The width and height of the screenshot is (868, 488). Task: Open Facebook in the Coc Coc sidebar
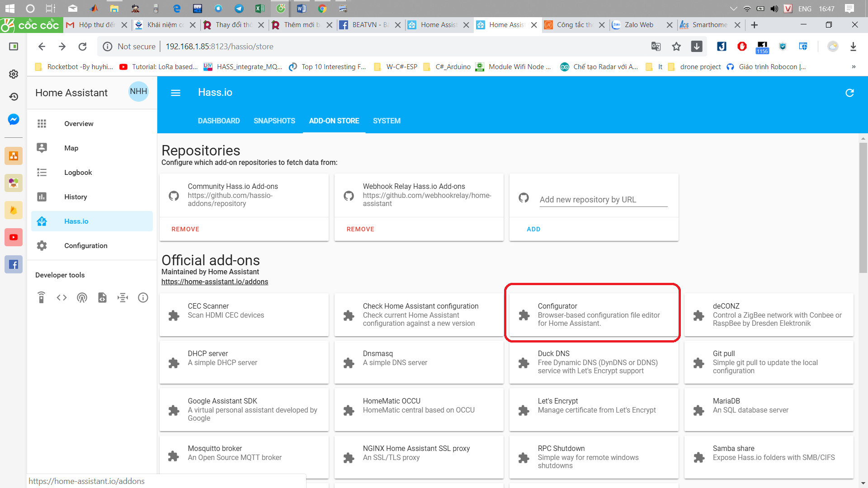click(14, 264)
